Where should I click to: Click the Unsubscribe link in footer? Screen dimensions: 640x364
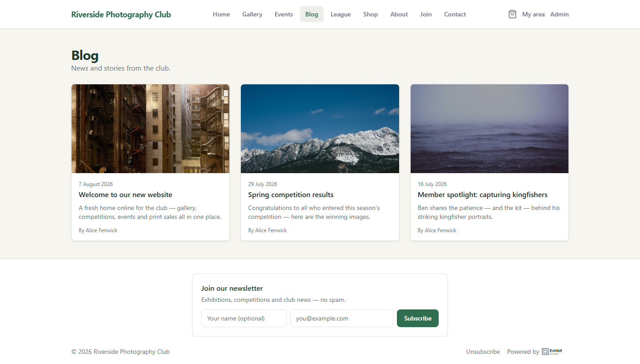(x=483, y=352)
